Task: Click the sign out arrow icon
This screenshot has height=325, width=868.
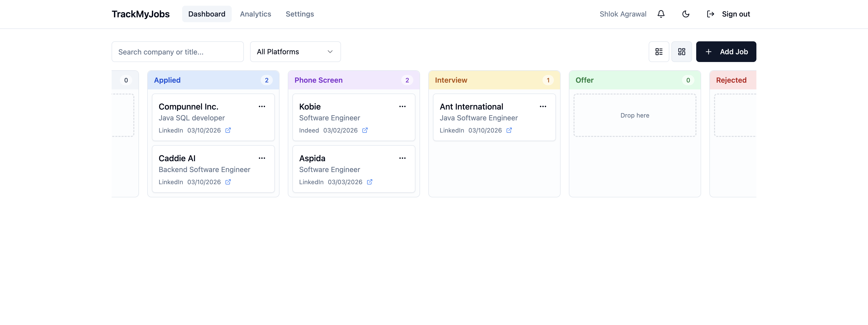Action: tap(710, 14)
